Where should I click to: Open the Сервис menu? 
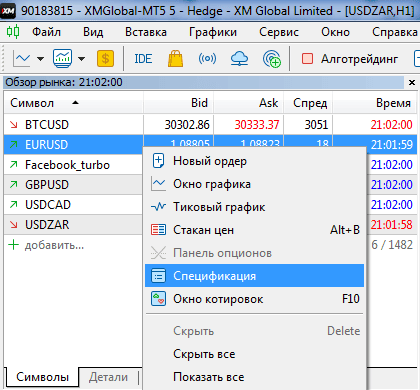pyautogui.click(x=279, y=32)
